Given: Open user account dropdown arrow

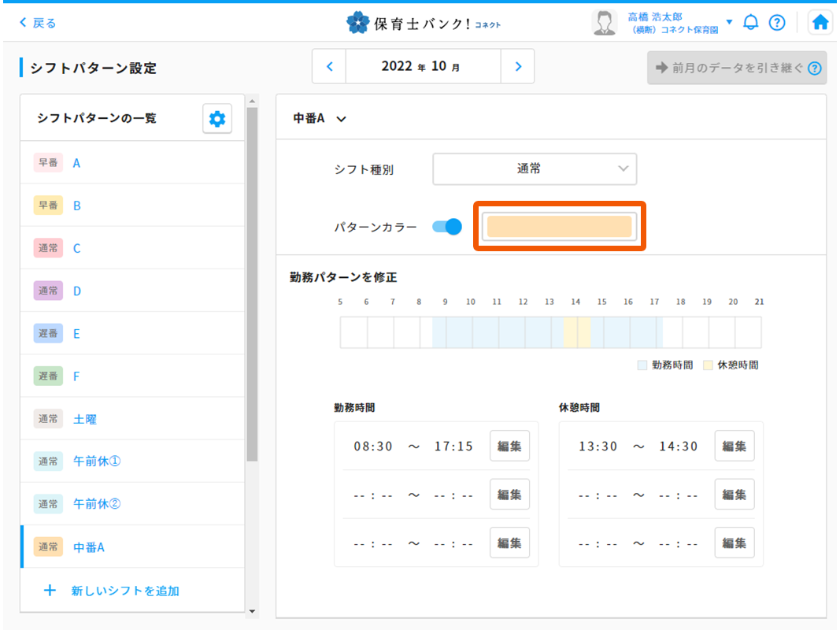Looking at the screenshot, I should coord(729,22).
